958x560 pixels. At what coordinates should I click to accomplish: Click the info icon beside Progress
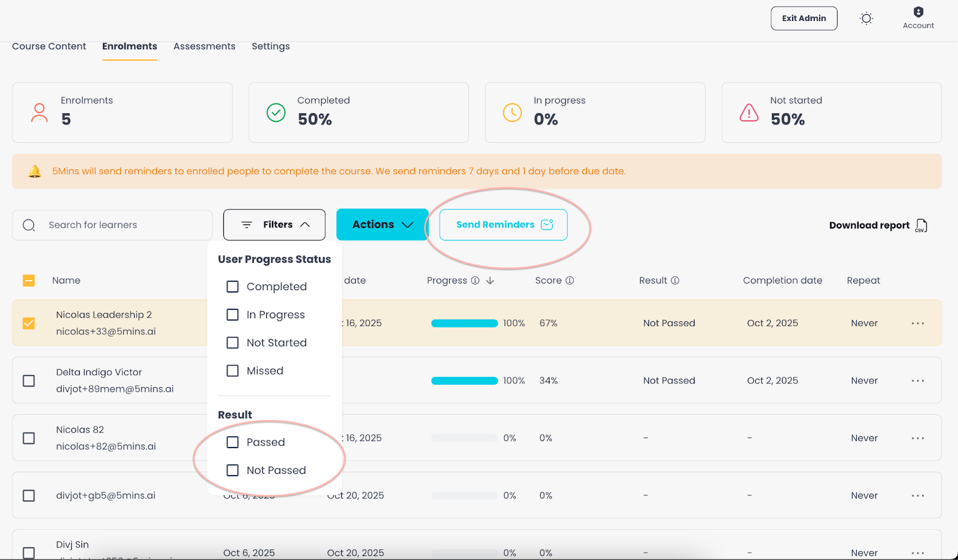[x=475, y=281]
